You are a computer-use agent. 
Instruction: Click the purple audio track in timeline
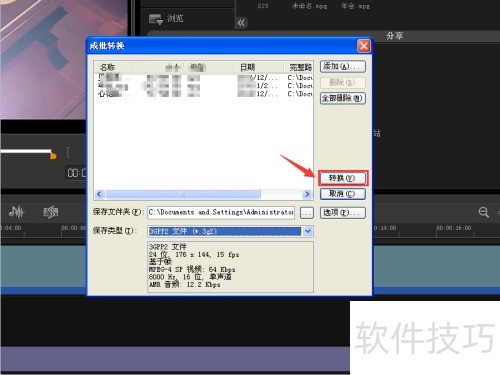175,359
